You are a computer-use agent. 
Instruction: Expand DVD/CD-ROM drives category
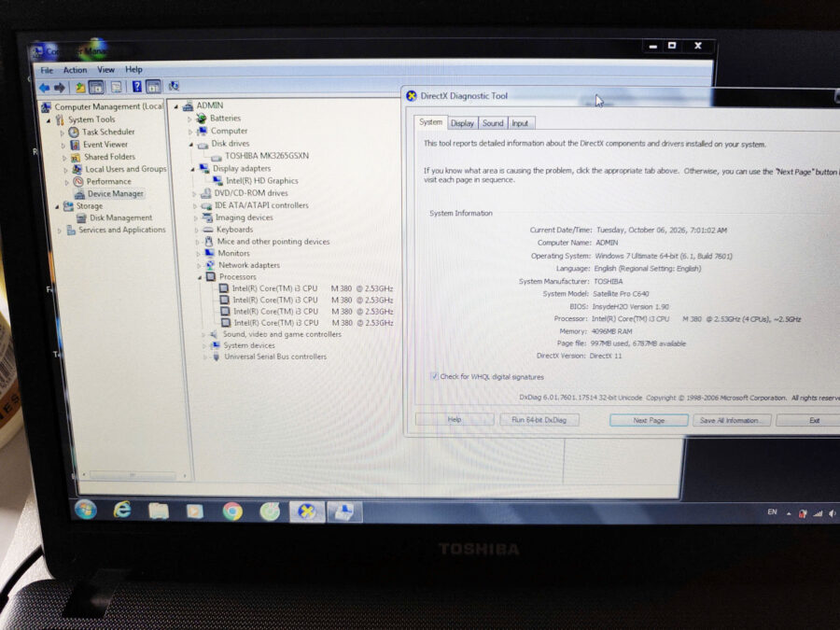(x=194, y=193)
